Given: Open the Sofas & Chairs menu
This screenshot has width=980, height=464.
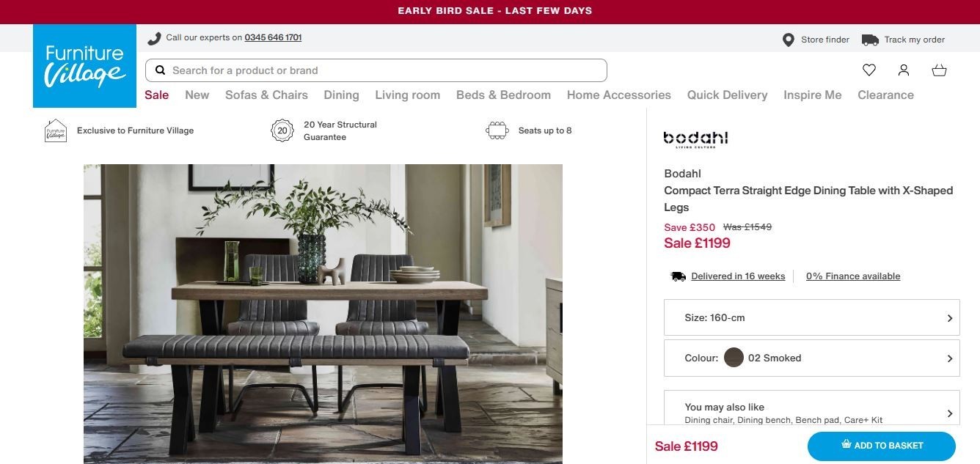Looking at the screenshot, I should (266, 95).
